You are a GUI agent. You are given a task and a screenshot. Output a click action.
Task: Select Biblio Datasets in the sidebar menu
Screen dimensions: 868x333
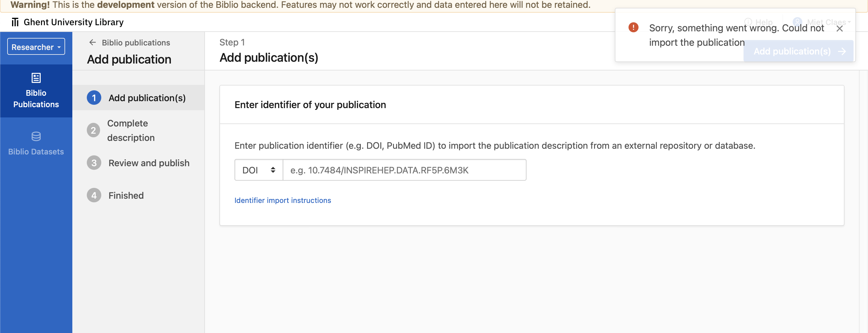[x=36, y=143]
